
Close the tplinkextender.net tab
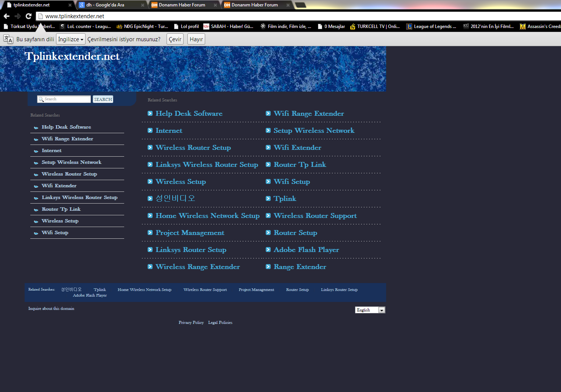pyautogui.click(x=70, y=5)
